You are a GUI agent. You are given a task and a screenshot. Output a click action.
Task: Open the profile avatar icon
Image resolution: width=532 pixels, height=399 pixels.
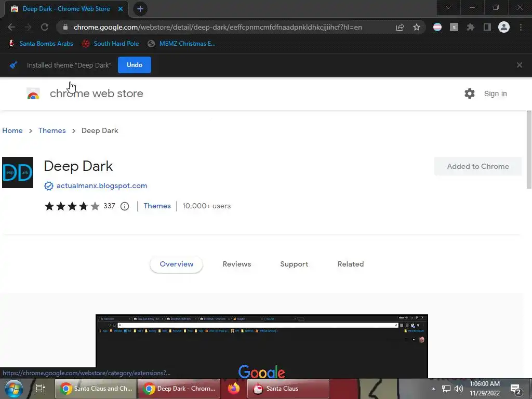[504, 27]
